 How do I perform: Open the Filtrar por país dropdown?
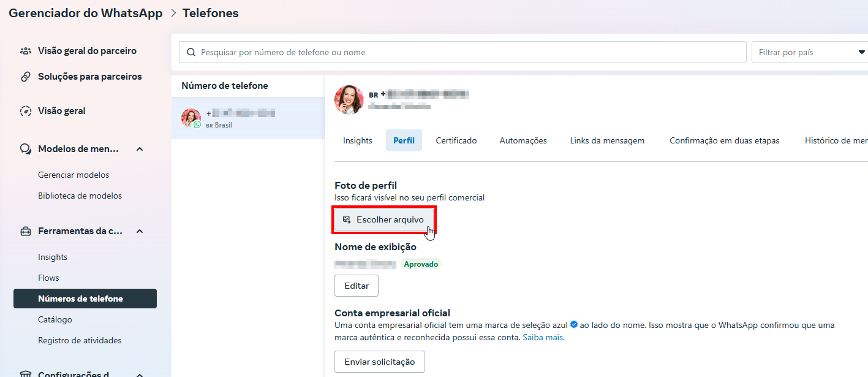(810, 52)
